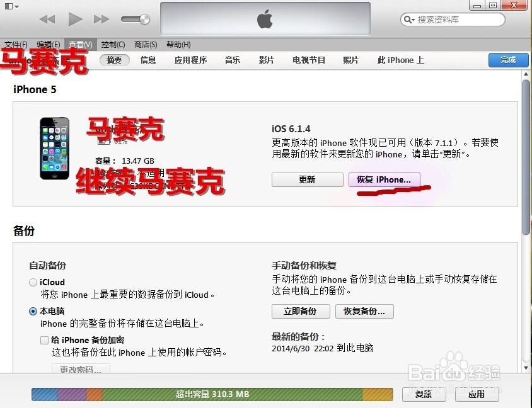Click the storage capacity bar 超出容量 310.3 MB
The image size is (532, 408).
[x=212, y=394]
